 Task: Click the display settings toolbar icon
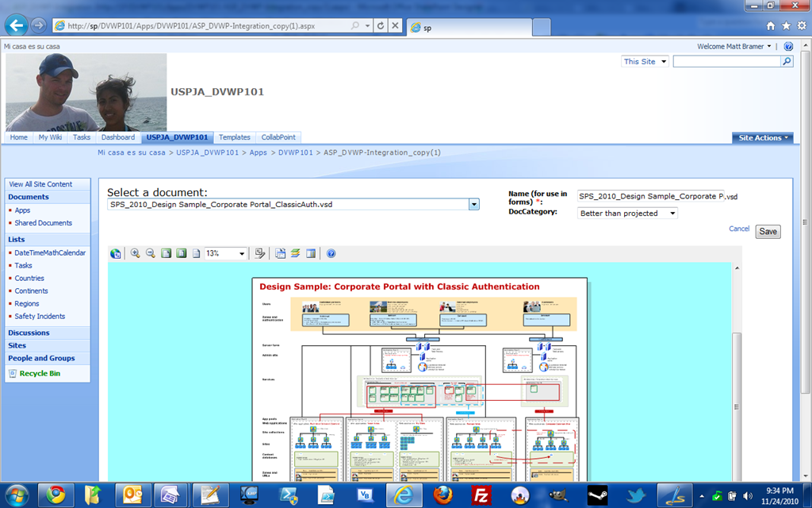coord(280,253)
